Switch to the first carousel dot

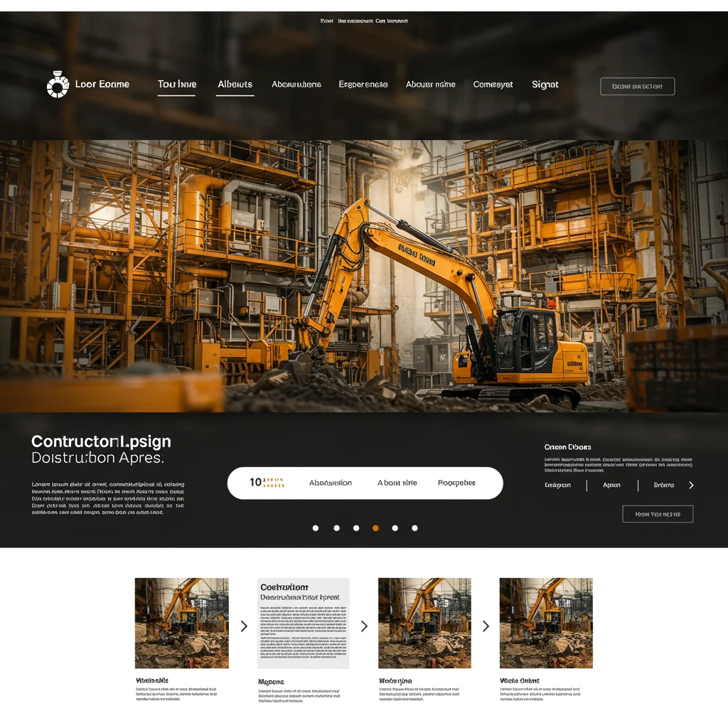click(x=316, y=528)
